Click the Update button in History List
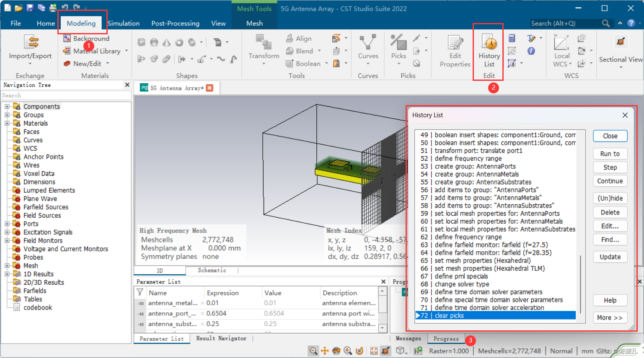644x358 pixels. tap(610, 257)
